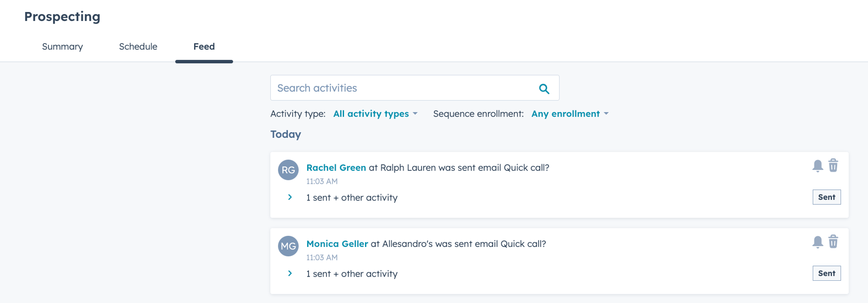This screenshot has width=868, height=303.
Task: Open the Any enrollment dropdown
Action: (570, 114)
